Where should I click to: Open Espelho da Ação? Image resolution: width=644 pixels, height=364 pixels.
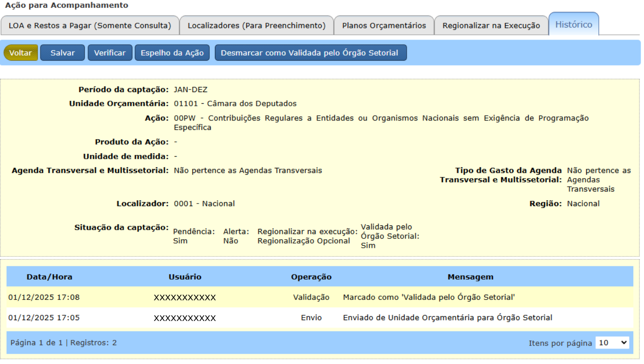coord(172,53)
